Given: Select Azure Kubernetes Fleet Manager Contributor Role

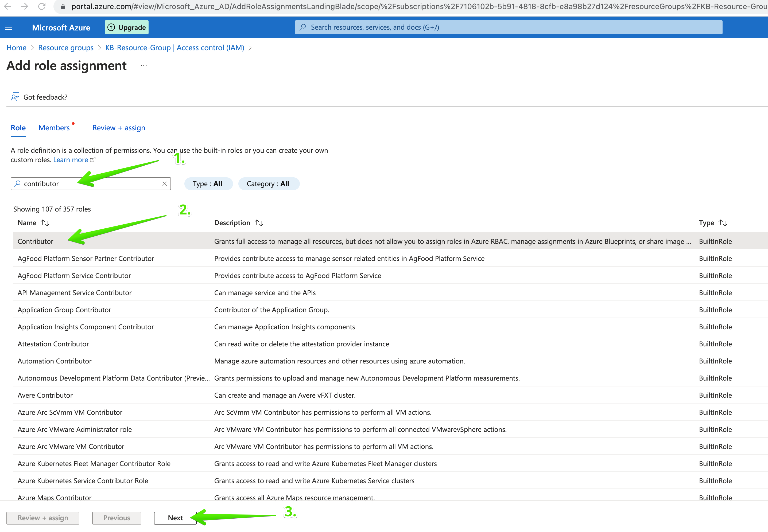Looking at the screenshot, I should [x=390, y=463].
